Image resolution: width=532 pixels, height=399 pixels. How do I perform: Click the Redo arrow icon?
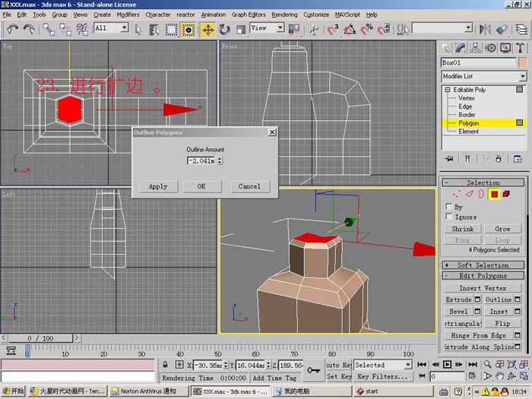pos(29,30)
